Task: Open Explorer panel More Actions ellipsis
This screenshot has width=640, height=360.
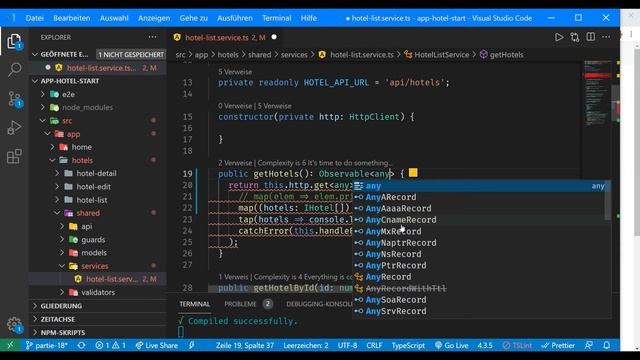Action: click(x=152, y=37)
